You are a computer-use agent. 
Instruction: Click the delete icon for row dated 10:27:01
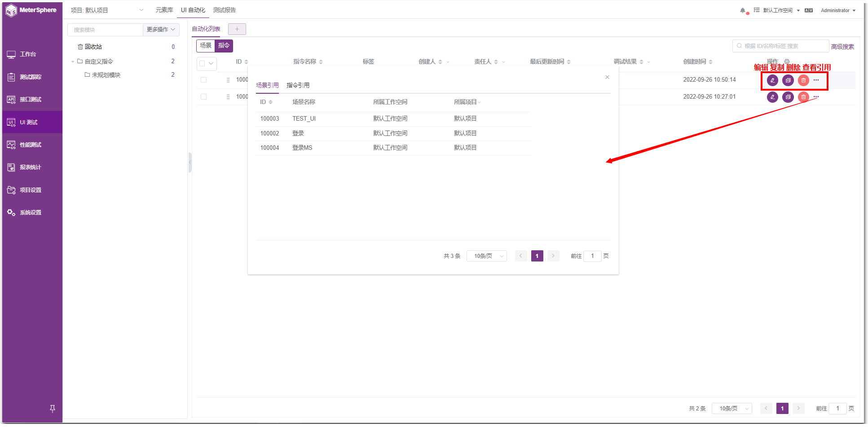(x=803, y=97)
